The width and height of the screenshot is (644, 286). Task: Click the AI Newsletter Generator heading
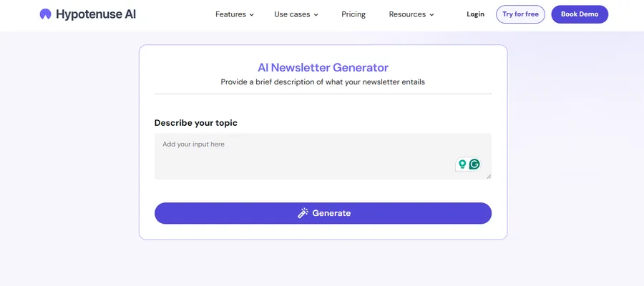323,68
